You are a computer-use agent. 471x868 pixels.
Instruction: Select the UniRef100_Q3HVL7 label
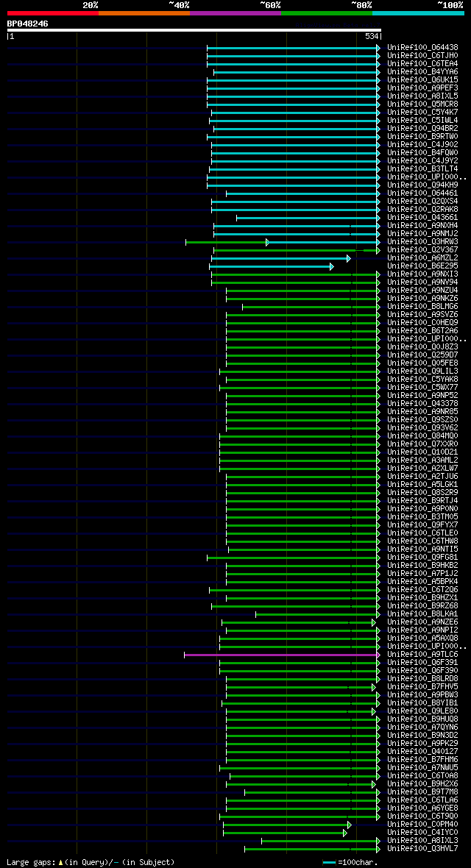(422, 849)
